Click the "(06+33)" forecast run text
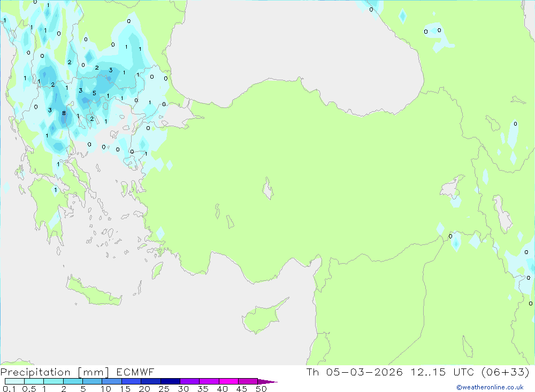This screenshot has width=535, height=392. click(x=506, y=372)
